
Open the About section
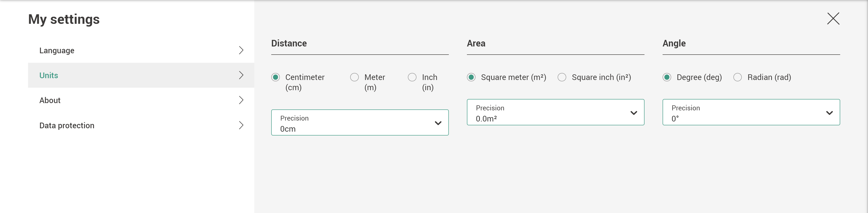click(141, 100)
